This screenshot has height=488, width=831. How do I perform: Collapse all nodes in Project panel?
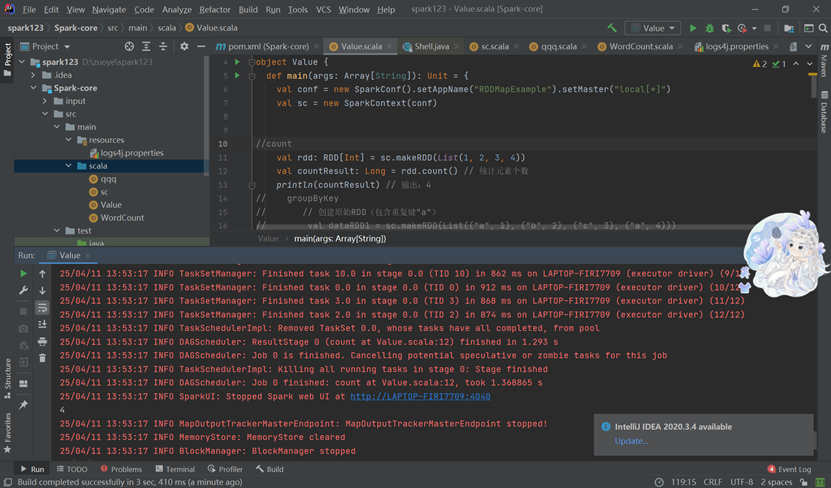[x=163, y=47]
